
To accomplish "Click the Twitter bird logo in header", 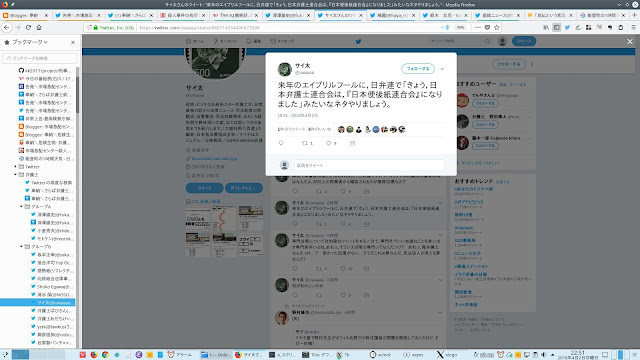I will 358,41.
